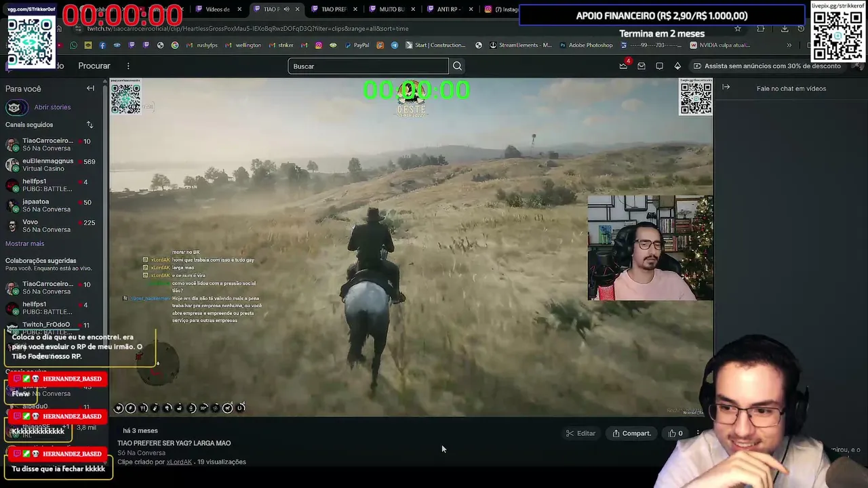
Task: Switch to the MUITO BU browser tab
Action: (391, 9)
